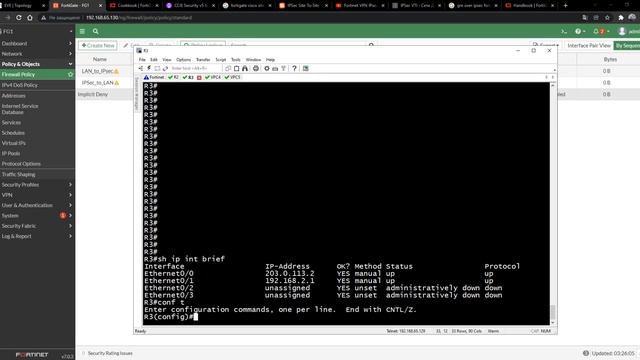The width and height of the screenshot is (640, 360).
Task: Toggle FortiGate hamburger menu icon
Action: pyautogui.click(x=82, y=31)
